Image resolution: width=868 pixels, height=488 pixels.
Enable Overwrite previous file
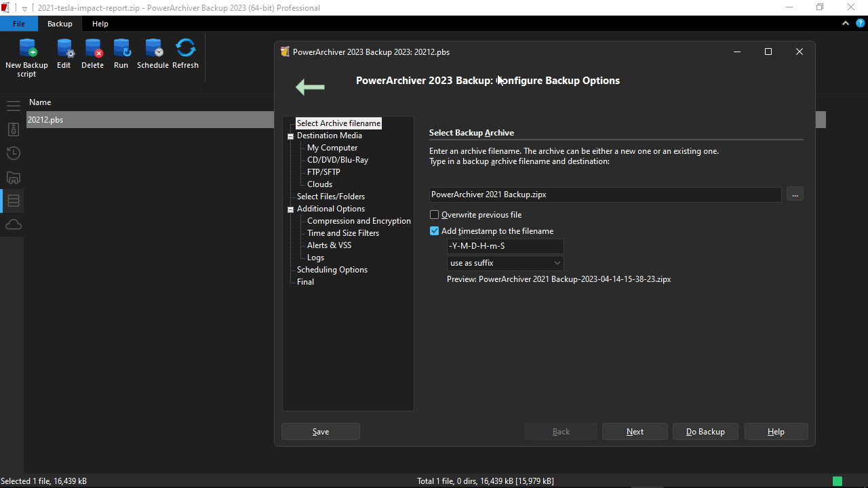(x=433, y=215)
